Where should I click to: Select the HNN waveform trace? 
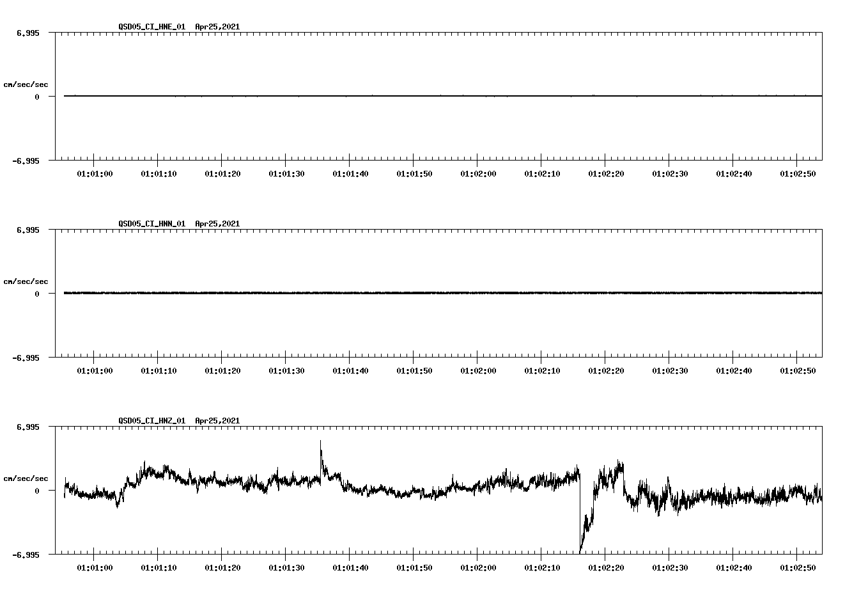[x=384, y=294]
